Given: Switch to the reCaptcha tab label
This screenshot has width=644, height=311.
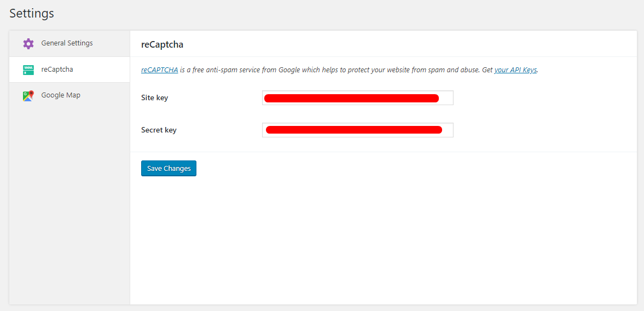Looking at the screenshot, I should 57,70.
